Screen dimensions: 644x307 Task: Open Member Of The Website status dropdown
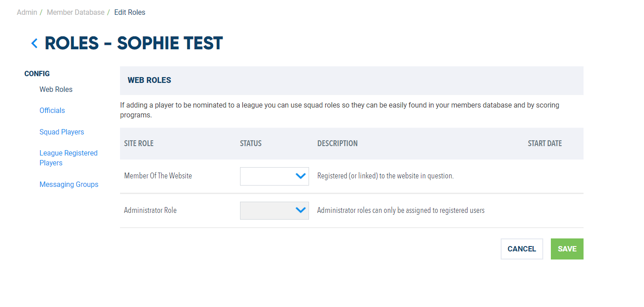pos(275,176)
